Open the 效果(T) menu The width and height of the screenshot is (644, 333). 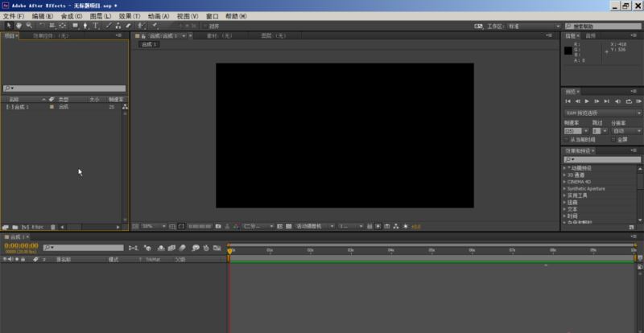130,16
